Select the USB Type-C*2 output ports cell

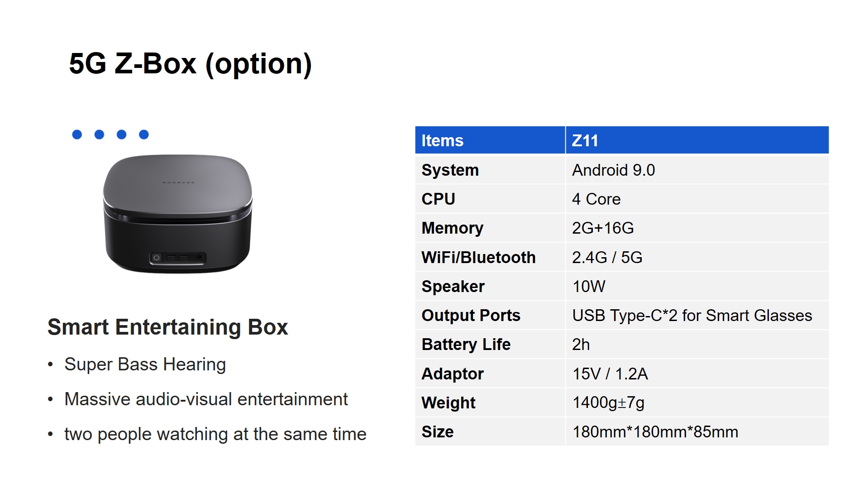pos(697,316)
